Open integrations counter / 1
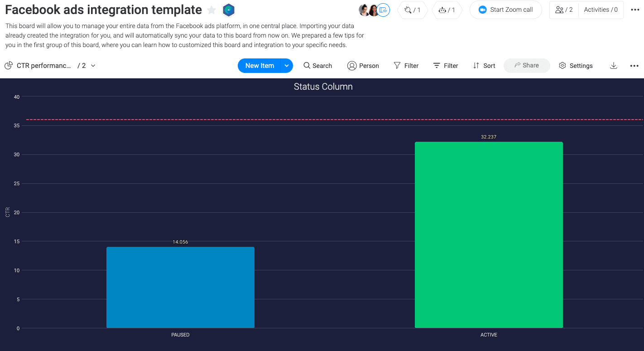644x351 pixels. (413, 10)
